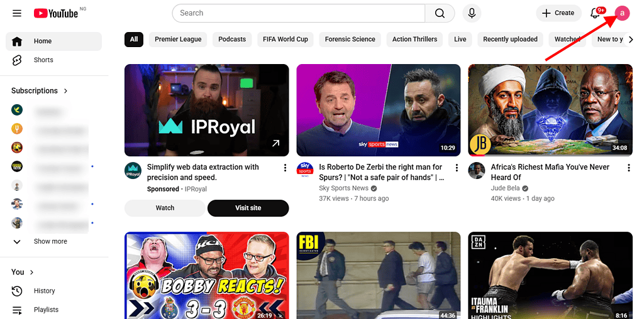
Task: Expand Show more subscriptions
Action: (x=53, y=242)
